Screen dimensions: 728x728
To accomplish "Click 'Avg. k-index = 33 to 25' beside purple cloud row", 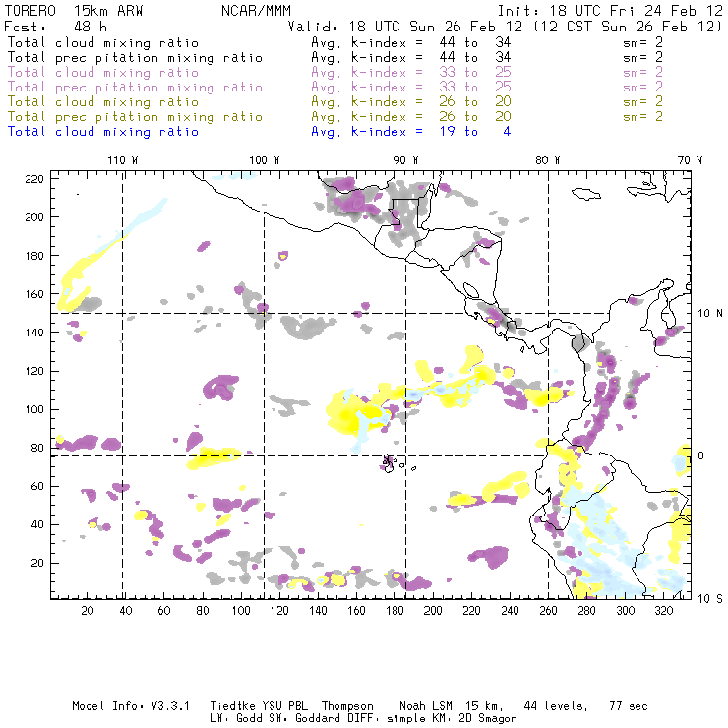I will (411, 73).
